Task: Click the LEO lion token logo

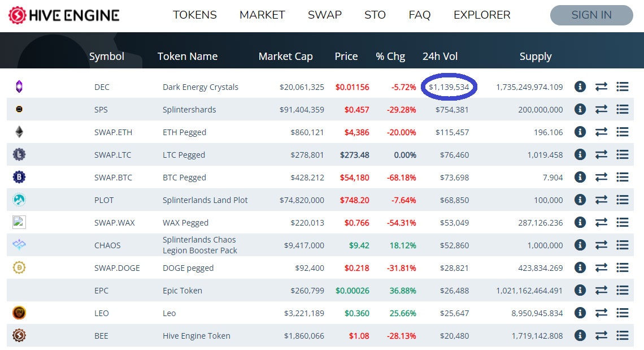Action: (19, 313)
